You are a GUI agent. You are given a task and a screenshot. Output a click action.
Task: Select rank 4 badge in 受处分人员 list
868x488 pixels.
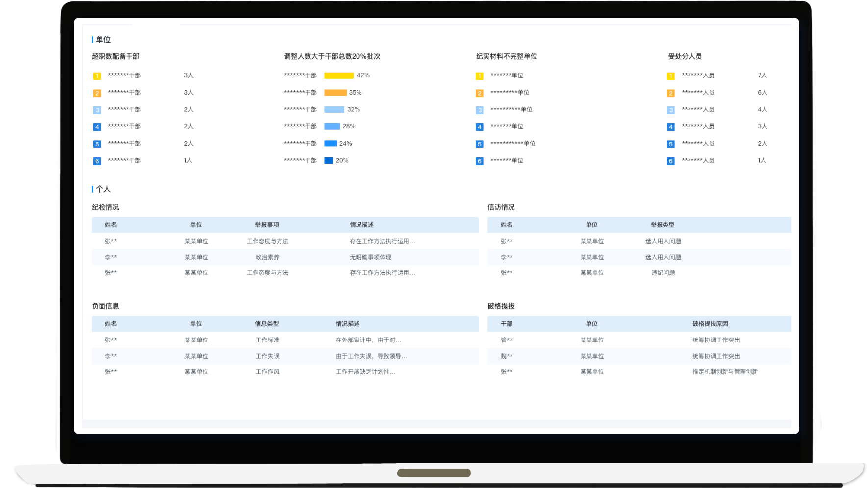tap(671, 127)
